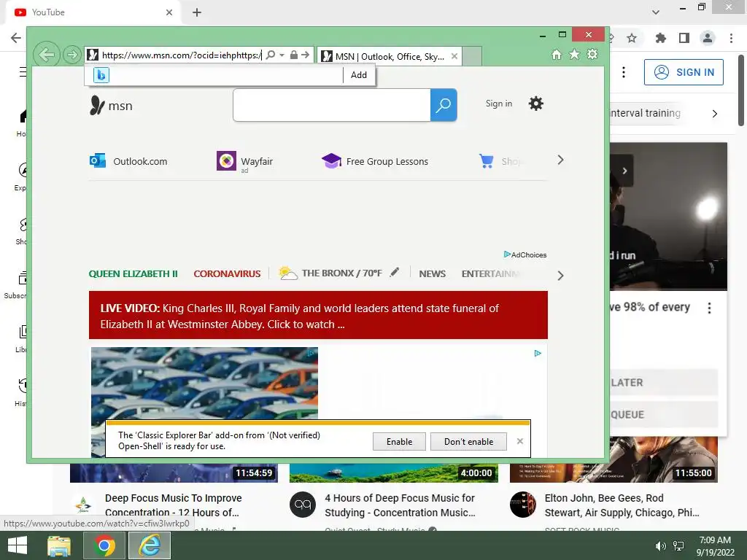Click the Chrome icon on the taskbar
Viewport: 747px width, 560px height.
(104, 545)
